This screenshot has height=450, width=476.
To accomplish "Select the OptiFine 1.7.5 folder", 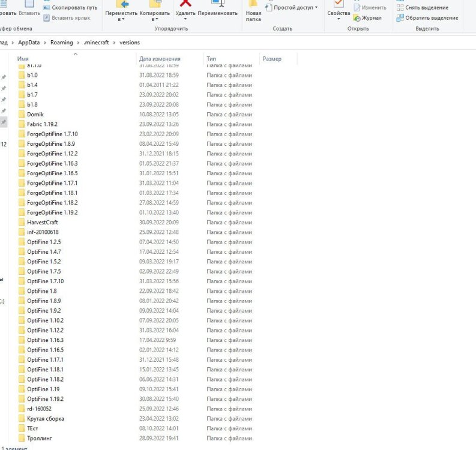I will click(x=44, y=271).
